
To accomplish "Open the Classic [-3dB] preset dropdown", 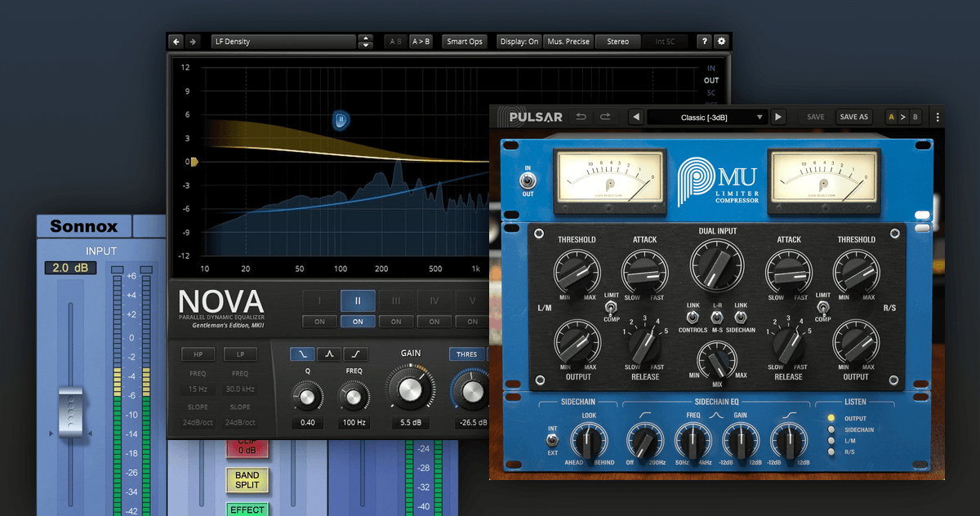I will (x=707, y=117).
